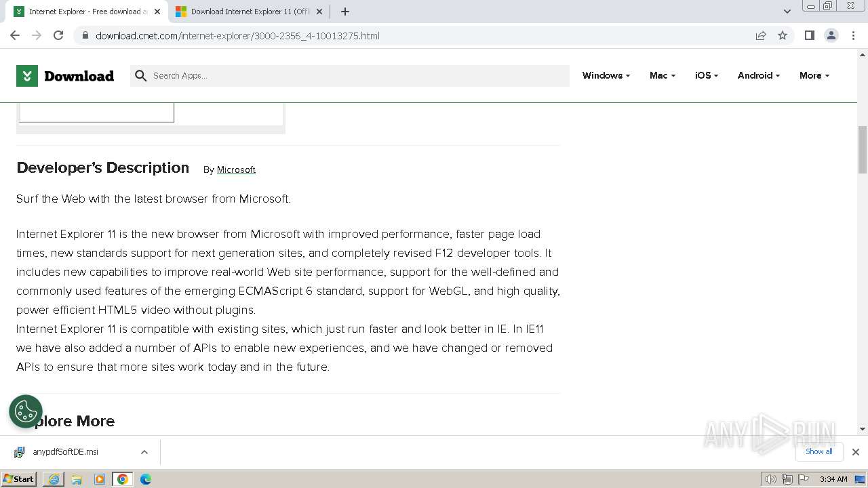868x488 pixels.
Task: Open Chrome three-dot menu
Action: point(853,35)
